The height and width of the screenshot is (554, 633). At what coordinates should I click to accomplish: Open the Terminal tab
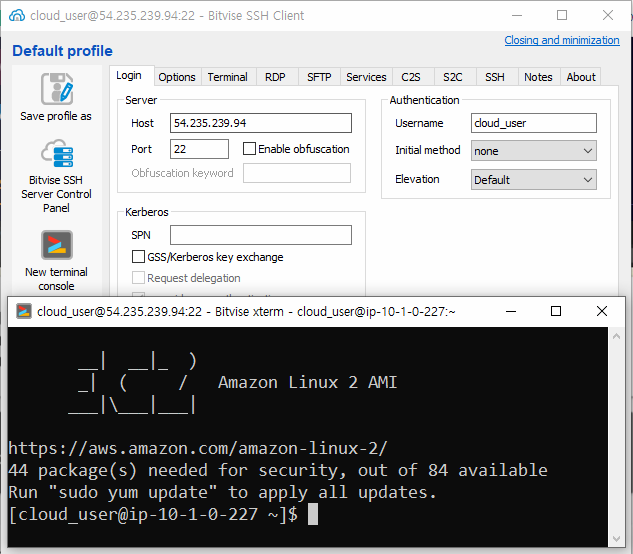tap(228, 77)
